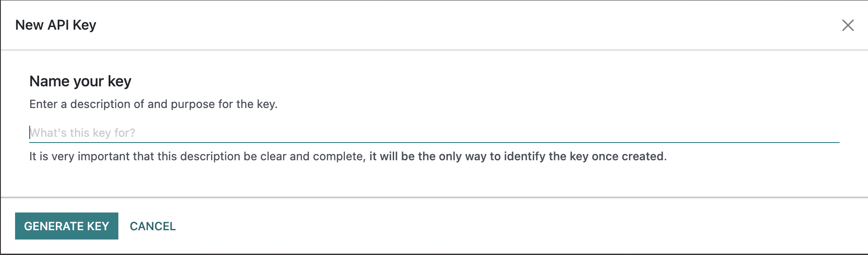
Task: Close the New API Key dialog
Action: click(848, 25)
